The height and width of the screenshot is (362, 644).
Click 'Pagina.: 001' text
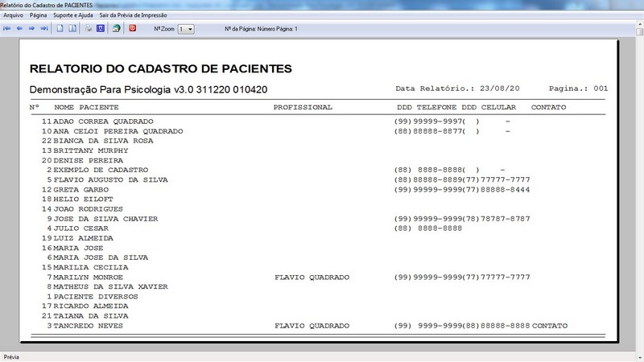[x=578, y=88]
